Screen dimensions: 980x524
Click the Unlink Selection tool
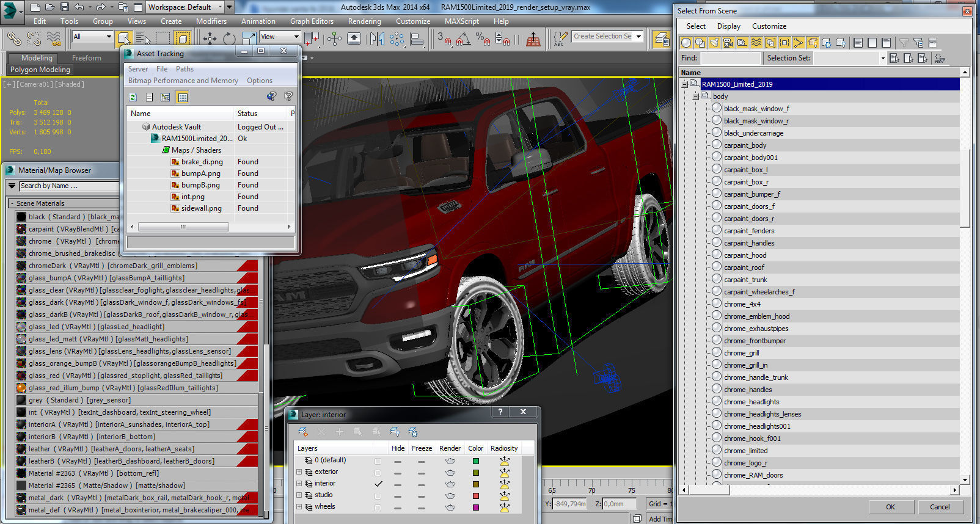[34, 38]
